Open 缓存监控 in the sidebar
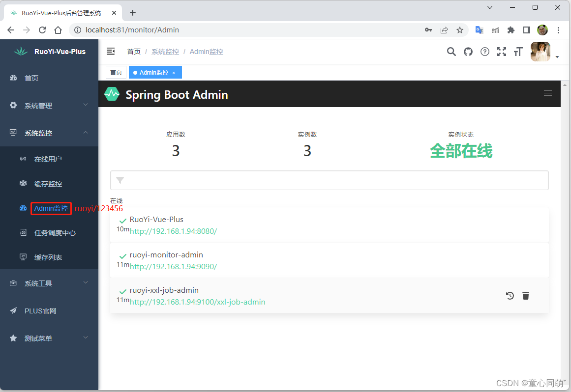The width and height of the screenshot is (571, 392). [49, 184]
